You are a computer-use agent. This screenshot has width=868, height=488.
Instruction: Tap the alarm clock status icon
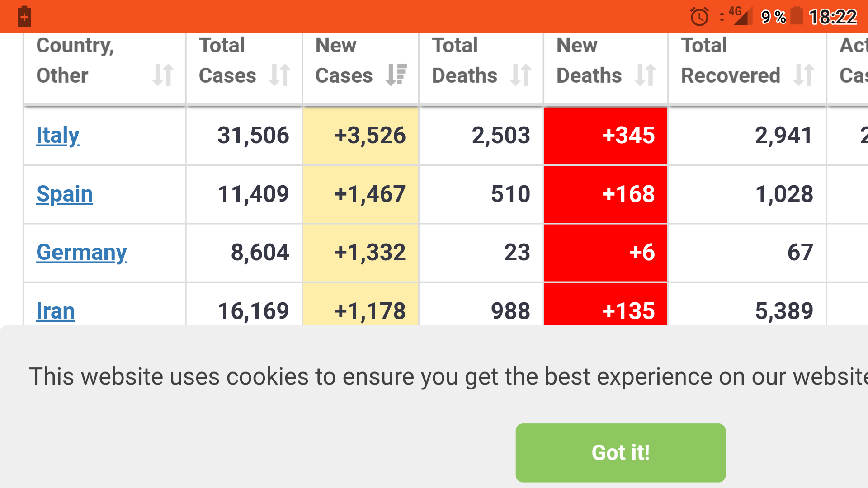click(699, 17)
